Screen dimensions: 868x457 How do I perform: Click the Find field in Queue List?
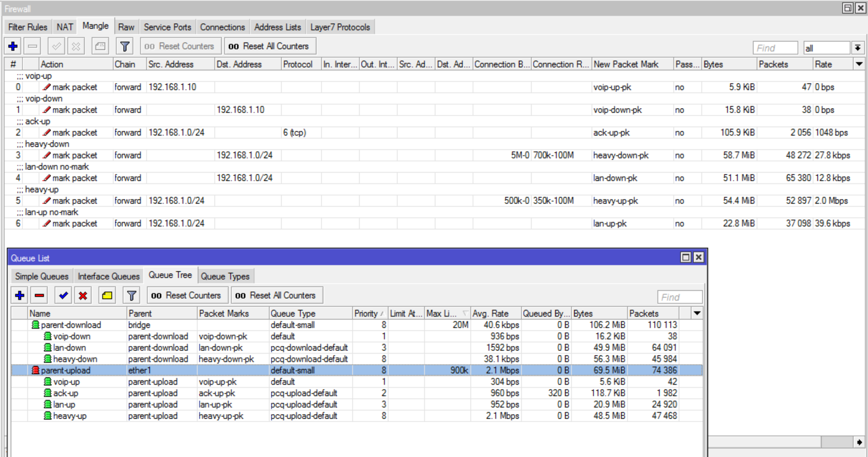680,297
